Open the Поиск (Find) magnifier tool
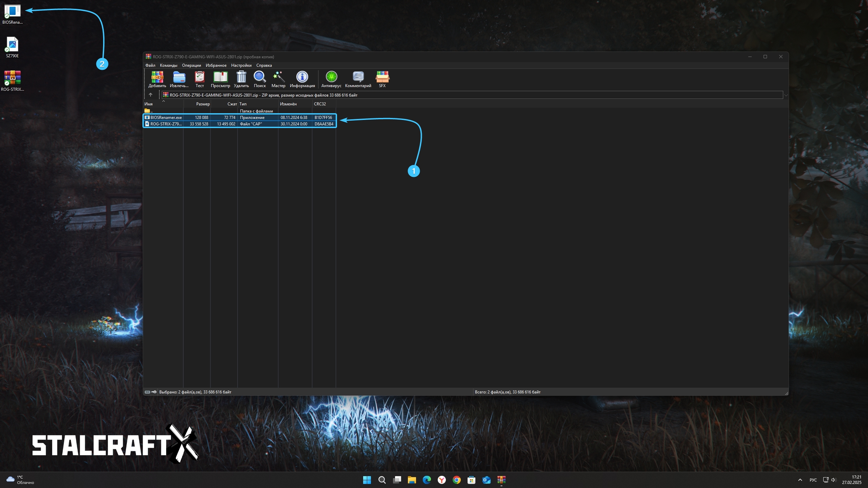 (x=260, y=79)
